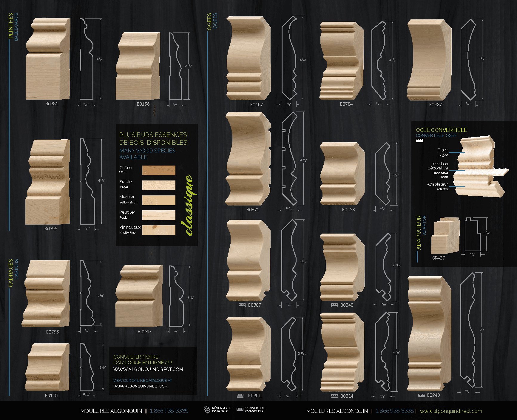517x420 pixels.
Task: Click the convertible icon beside B0340
Action: coord(334,305)
